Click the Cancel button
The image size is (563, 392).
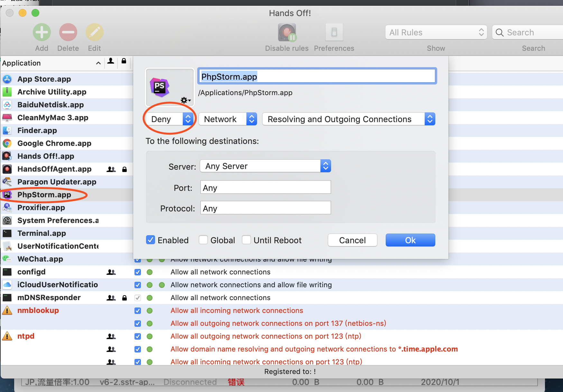pos(353,240)
